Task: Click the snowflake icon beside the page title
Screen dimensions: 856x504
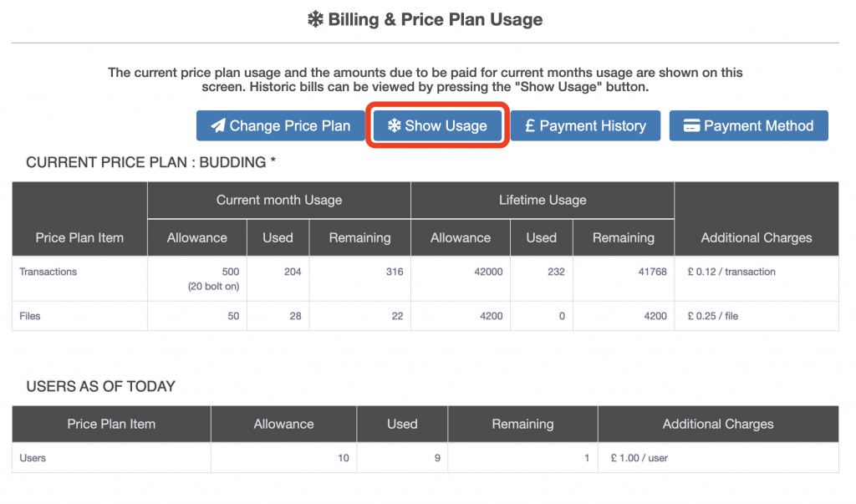Action: [x=315, y=19]
